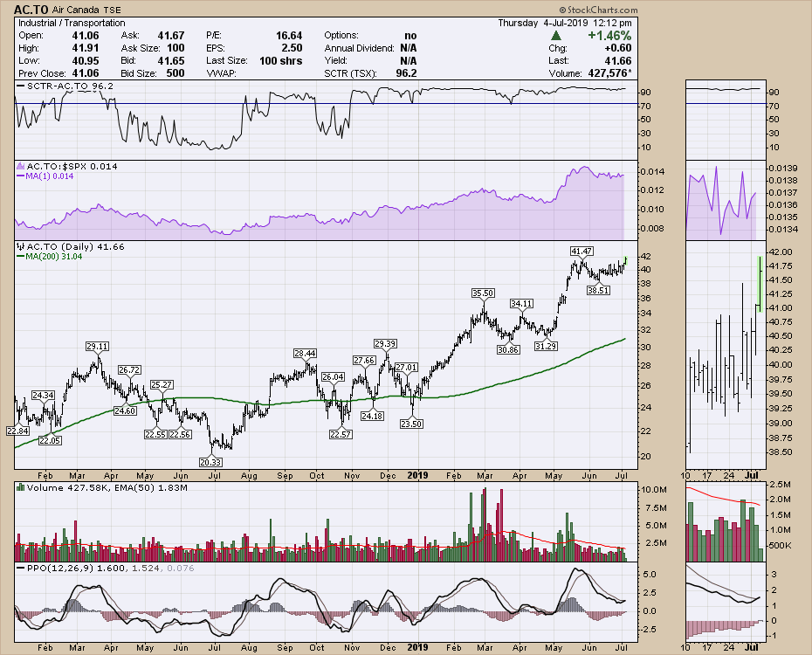812x655 pixels.
Task: Click the Ask value 41.67
Action: [171, 36]
